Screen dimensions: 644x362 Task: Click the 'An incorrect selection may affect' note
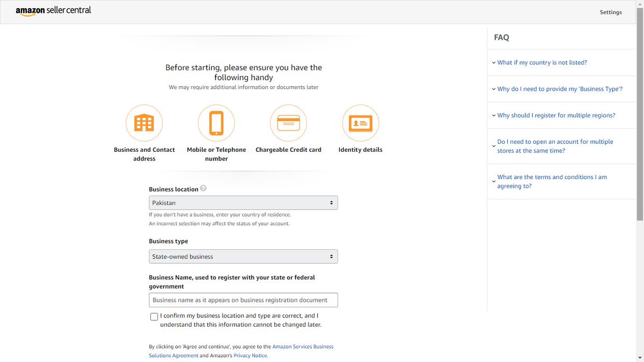click(x=219, y=224)
